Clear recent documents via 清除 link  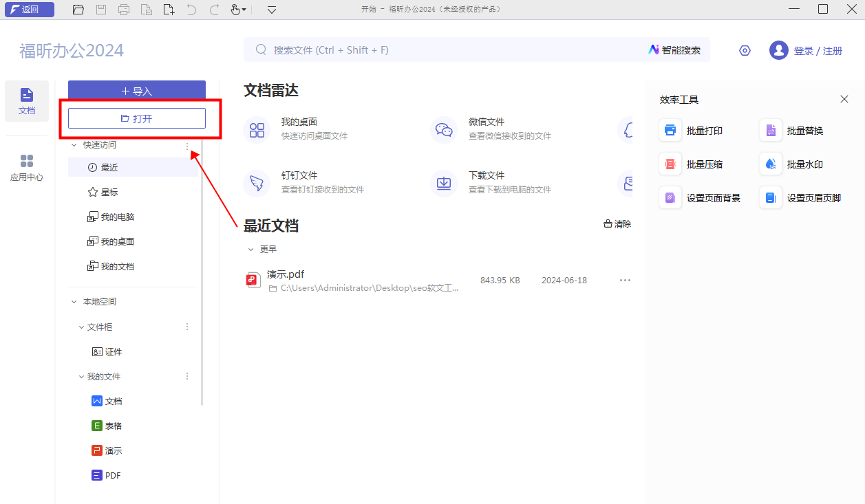tap(616, 223)
